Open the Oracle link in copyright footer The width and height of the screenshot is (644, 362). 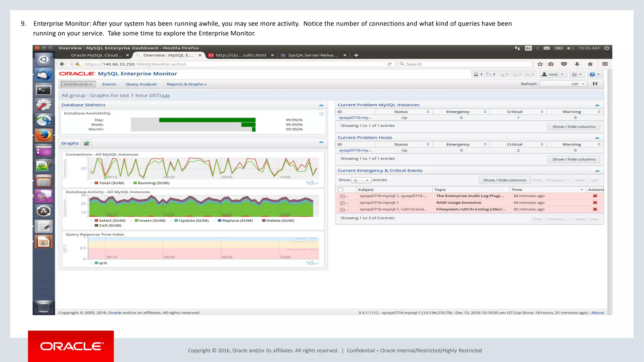pos(115,313)
